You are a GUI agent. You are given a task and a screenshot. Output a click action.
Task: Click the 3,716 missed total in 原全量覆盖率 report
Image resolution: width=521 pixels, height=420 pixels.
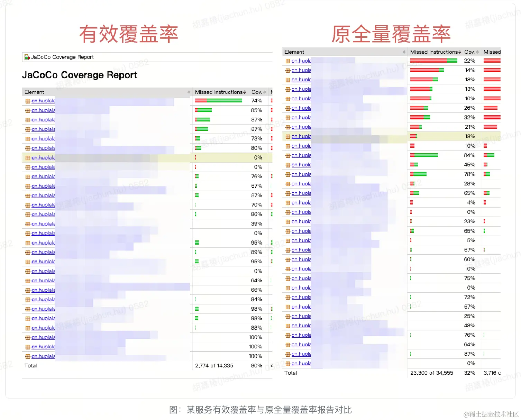point(492,373)
